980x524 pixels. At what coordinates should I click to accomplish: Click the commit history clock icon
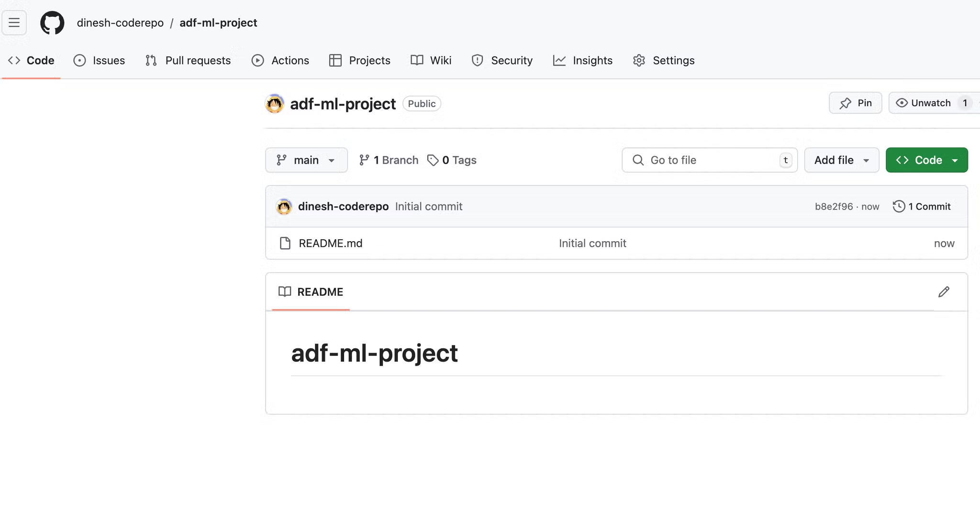899,206
